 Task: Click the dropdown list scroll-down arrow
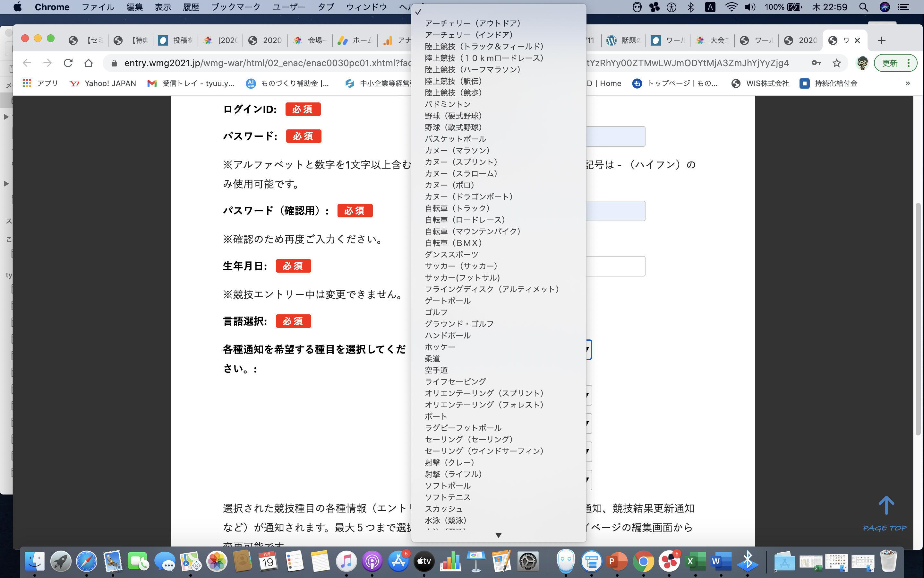(x=498, y=535)
